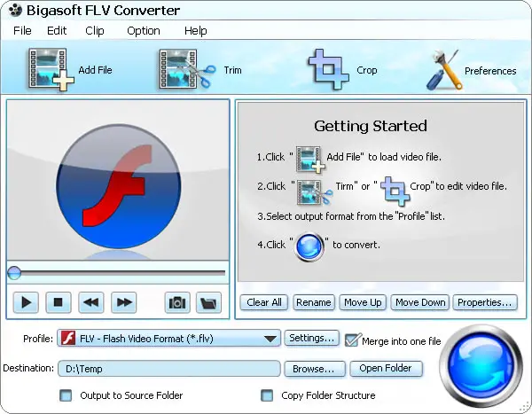532x414 pixels.
Task: Click the Move Down button
Action: (420, 302)
